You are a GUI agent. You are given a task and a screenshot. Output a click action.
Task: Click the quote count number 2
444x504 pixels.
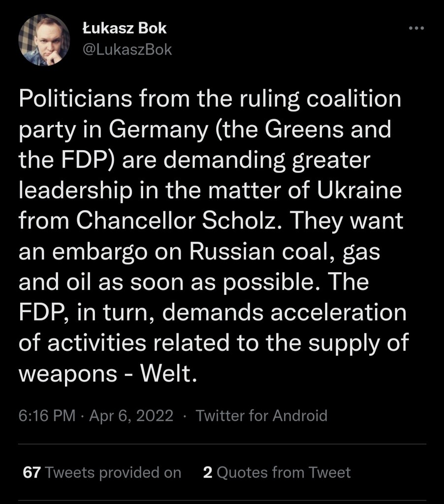pos(208,472)
